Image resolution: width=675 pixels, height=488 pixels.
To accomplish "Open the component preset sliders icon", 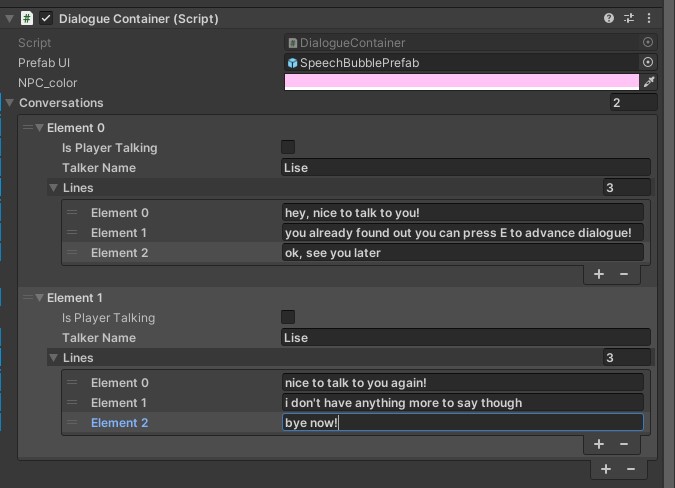I will (629, 18).
